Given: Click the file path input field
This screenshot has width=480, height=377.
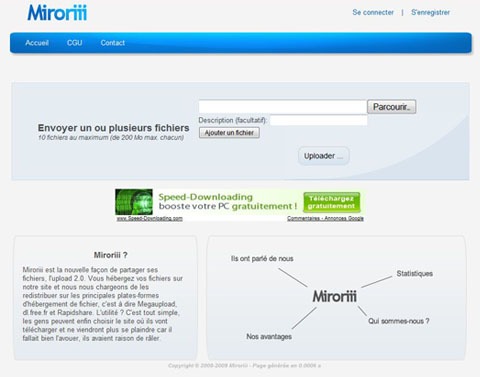Looking at the screenshot, I should point(283,107).
